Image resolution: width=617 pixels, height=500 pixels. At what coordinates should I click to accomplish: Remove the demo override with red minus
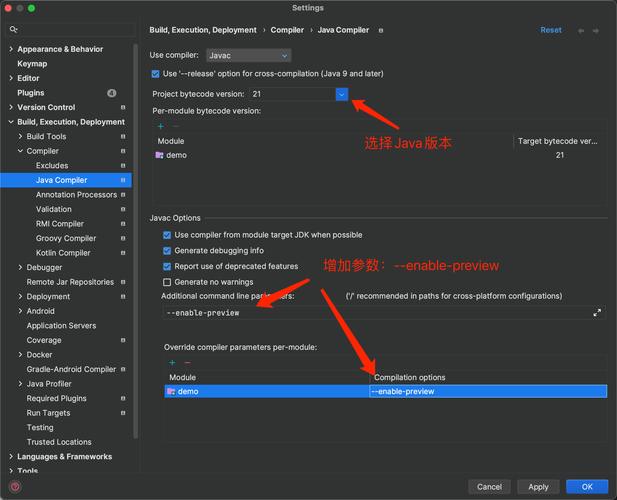pyautogui.click(x=187, y=362)
